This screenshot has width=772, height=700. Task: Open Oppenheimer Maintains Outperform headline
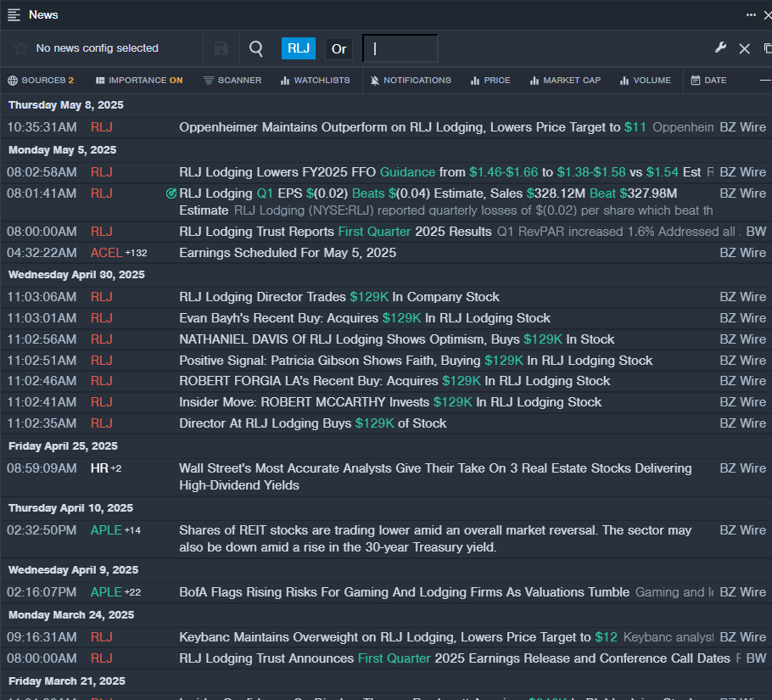tap(412, 127)
